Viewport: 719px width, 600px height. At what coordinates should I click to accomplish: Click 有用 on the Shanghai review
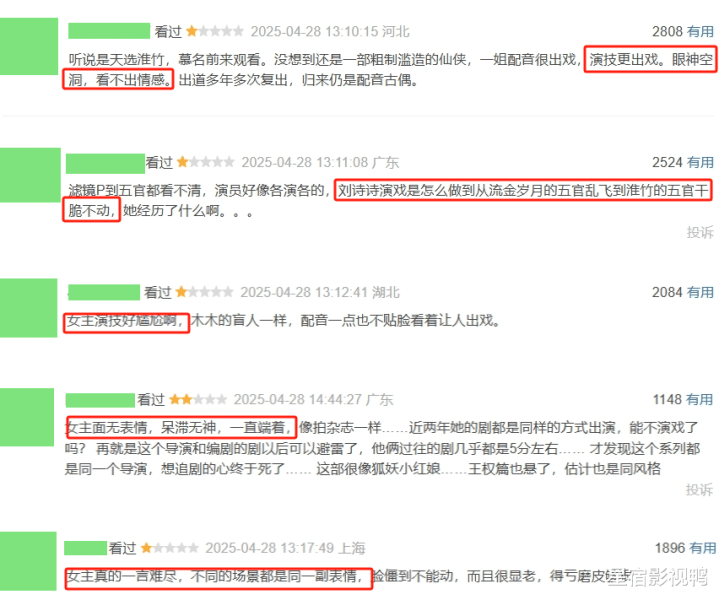tap(702, 548)
